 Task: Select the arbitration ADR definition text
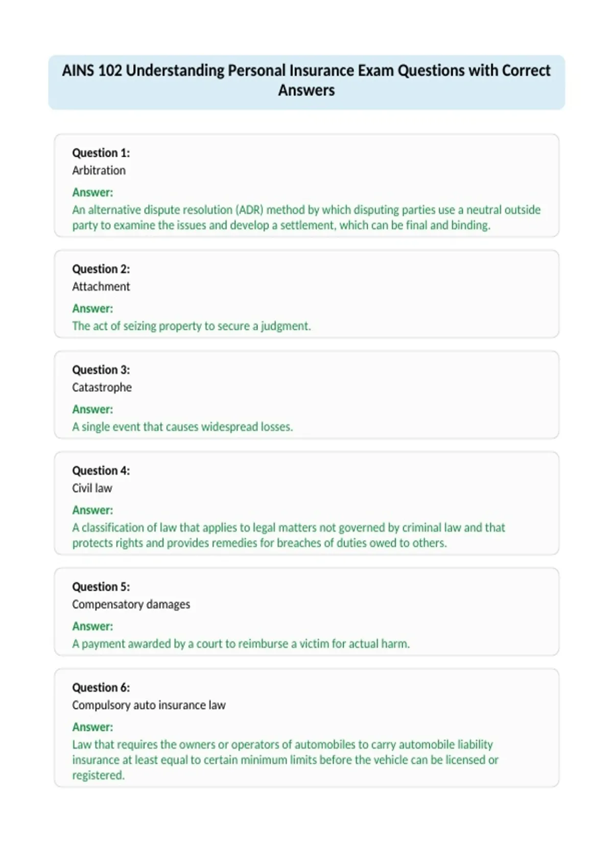pyautogui.click(x=306, y=218)
